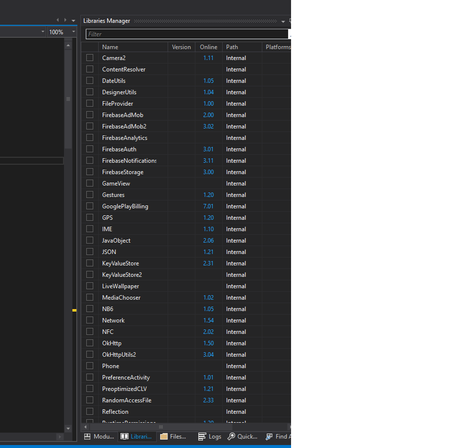Viewport: 476px width, 448px height.
Task: Open the Files Manager tab
Action: click(174, 437)
